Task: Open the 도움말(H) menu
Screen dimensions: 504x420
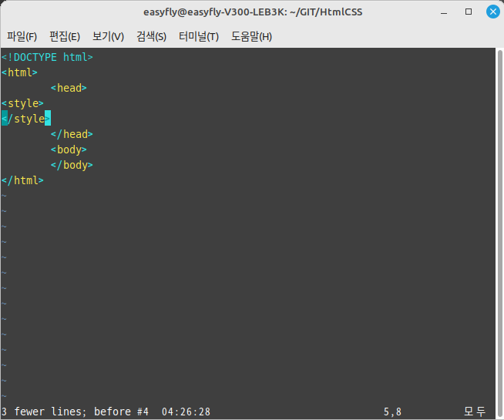Action: [251, 36]
